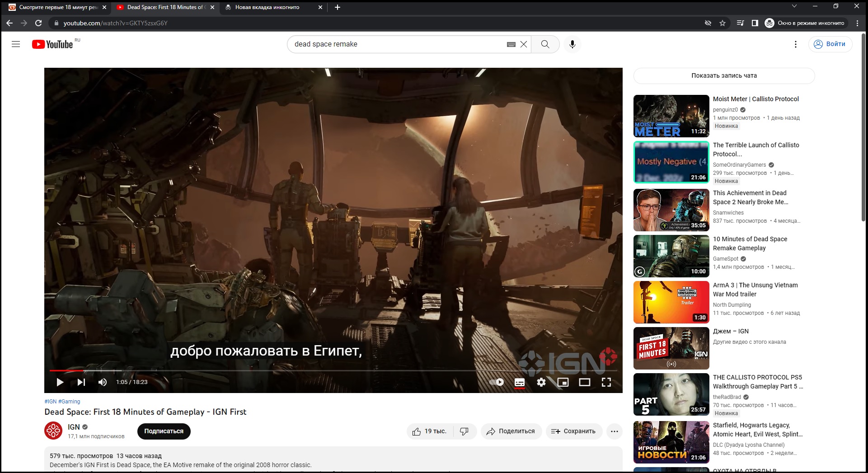Go forward in browser history
868x473 pixels.
[24, 23]
